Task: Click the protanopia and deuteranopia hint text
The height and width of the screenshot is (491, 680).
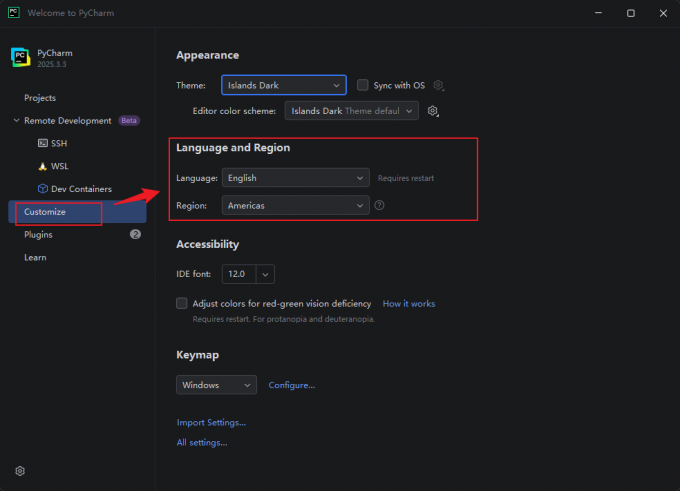Action: click(x=284, y=319)
